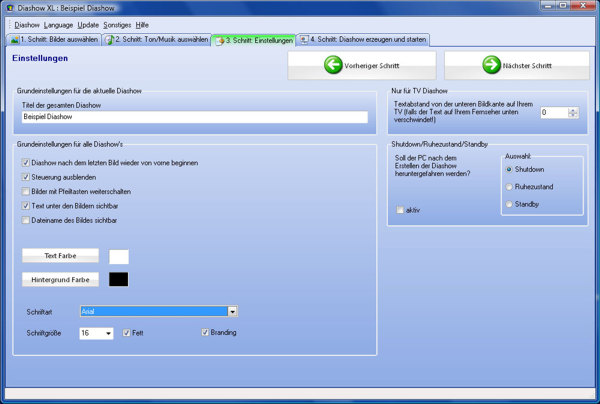
Task: Minimize the Diashow XL window
Action: (x=549, y=6)
